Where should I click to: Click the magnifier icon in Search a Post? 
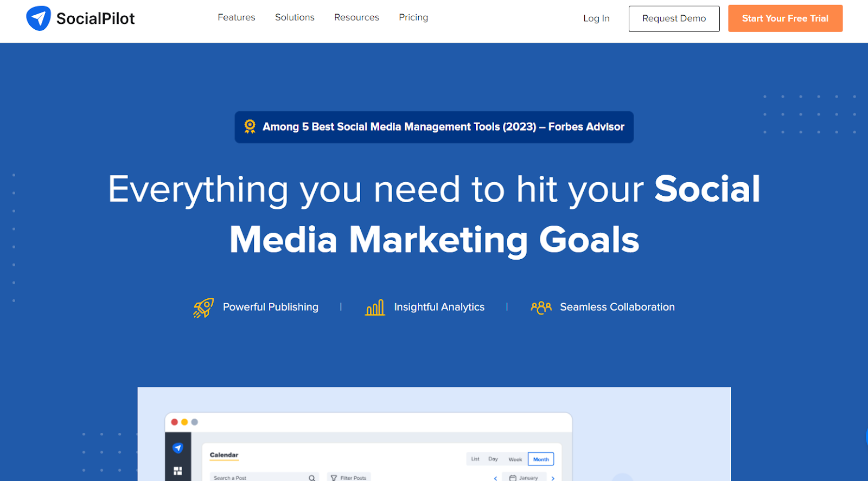[x=312, y=478]
